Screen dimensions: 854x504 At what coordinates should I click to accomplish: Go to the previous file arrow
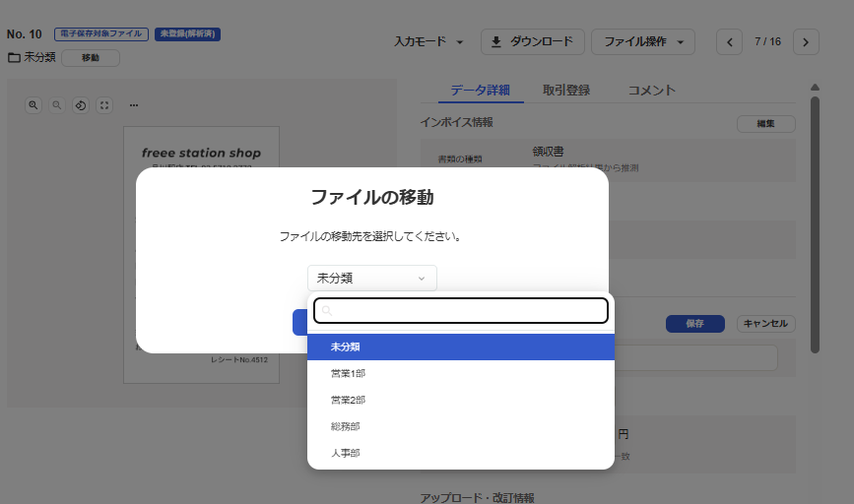[729, 42]
